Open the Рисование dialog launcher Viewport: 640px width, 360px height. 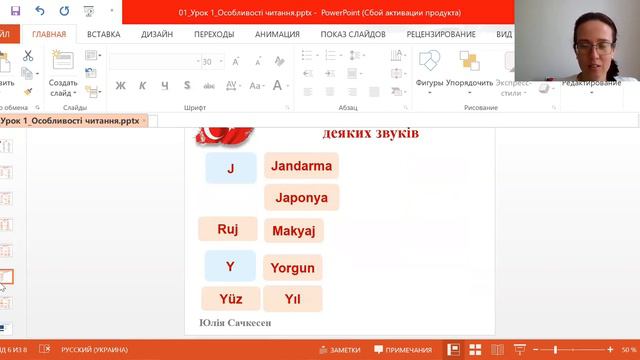(554, 108)
